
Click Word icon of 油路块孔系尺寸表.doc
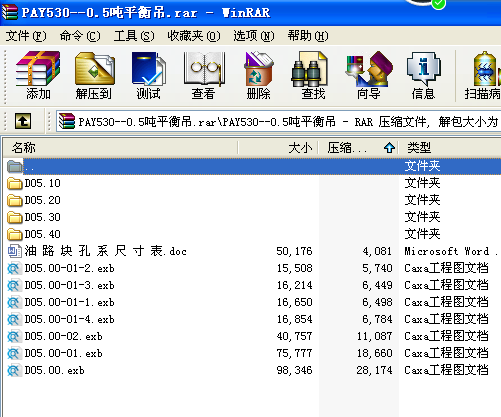tap(14, 251)
